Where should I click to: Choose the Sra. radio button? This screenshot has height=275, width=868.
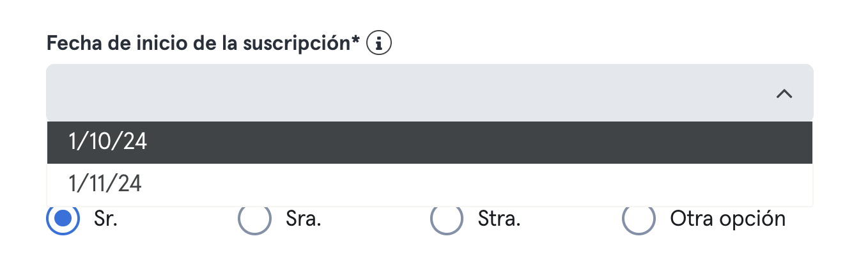pos(254,218)
